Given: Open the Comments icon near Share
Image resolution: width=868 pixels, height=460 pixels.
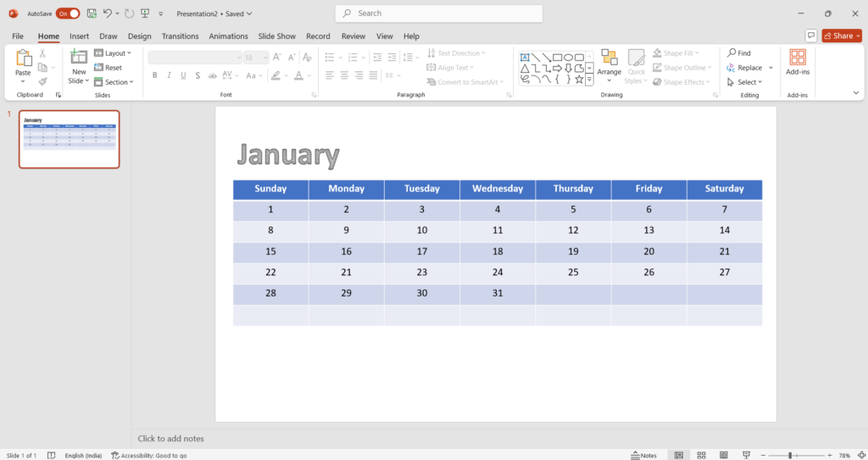Looking at the screenshot, I should click(x=811, y=36).
